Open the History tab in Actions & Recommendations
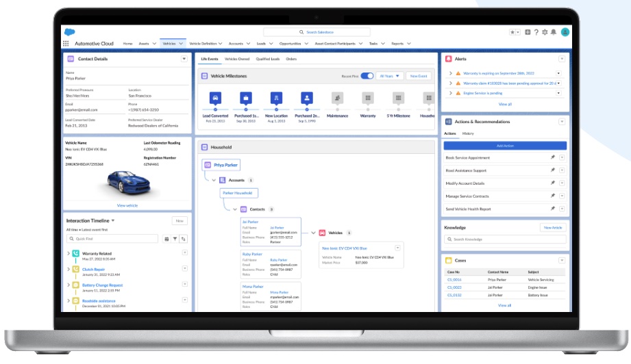Screen dimensions: 631x364 coord(467,133)
